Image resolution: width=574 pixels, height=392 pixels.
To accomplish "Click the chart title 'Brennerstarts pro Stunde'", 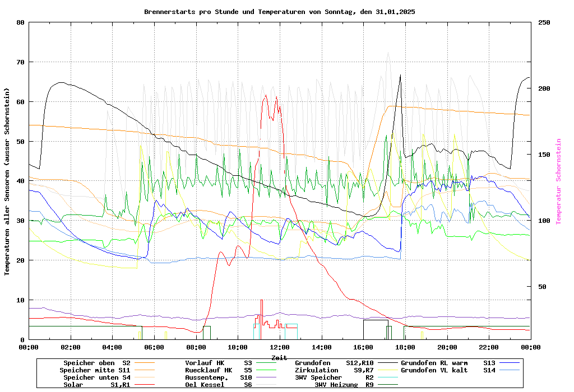I will (x=279, y=12).
